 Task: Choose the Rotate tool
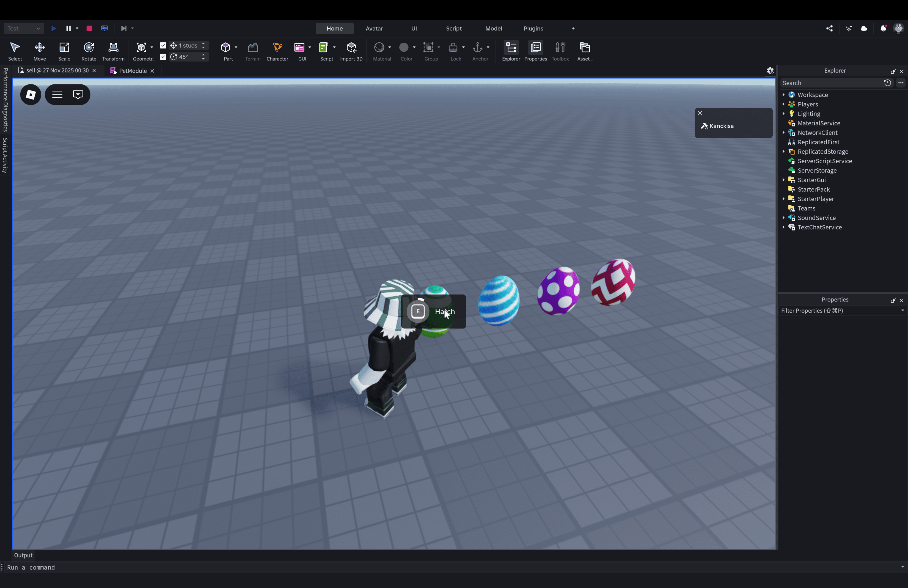click(x=89, y=51)
